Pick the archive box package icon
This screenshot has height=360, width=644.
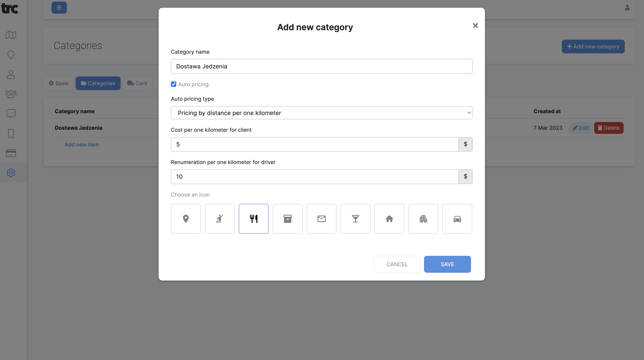(287, 219)
